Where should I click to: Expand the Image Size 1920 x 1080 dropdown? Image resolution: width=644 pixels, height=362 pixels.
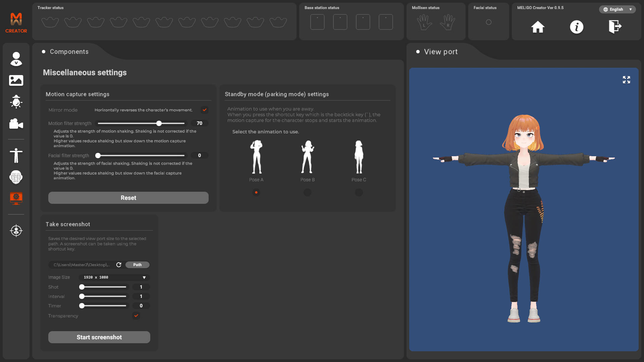tap(114, 278)
